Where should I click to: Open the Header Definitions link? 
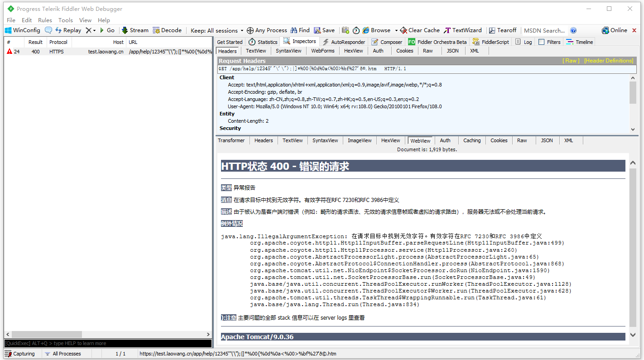pos(609,61)
